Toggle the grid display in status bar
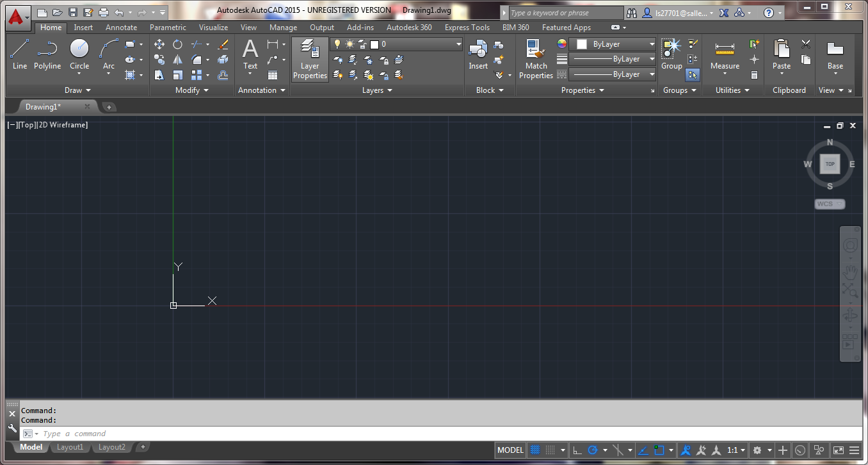868x465 pixels. (536, 450)
